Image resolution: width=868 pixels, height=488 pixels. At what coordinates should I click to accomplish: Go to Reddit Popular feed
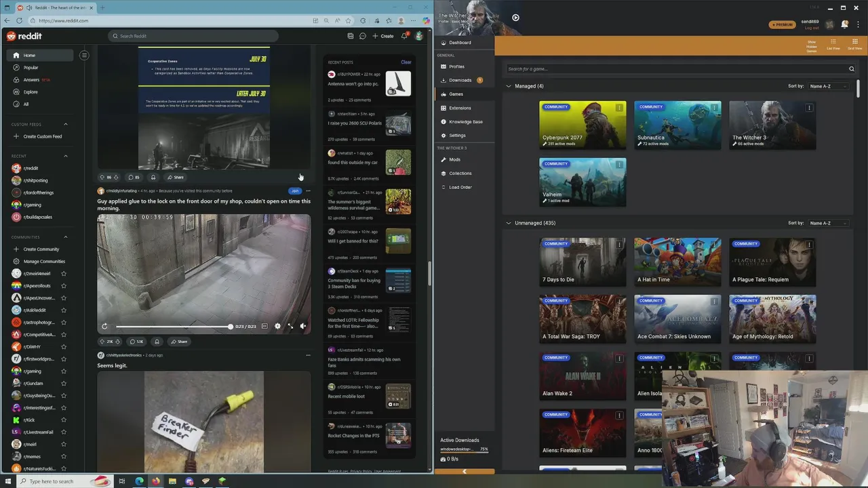point(31,67)
